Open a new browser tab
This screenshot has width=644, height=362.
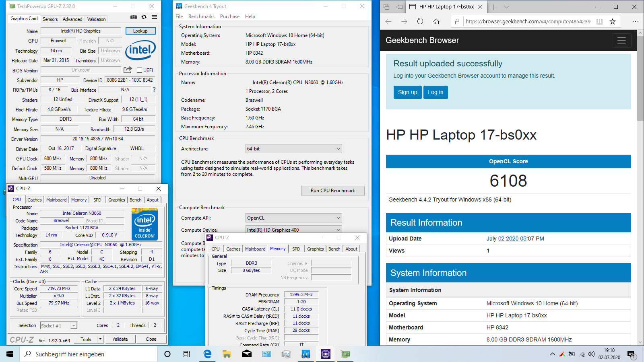click(494, 7)
